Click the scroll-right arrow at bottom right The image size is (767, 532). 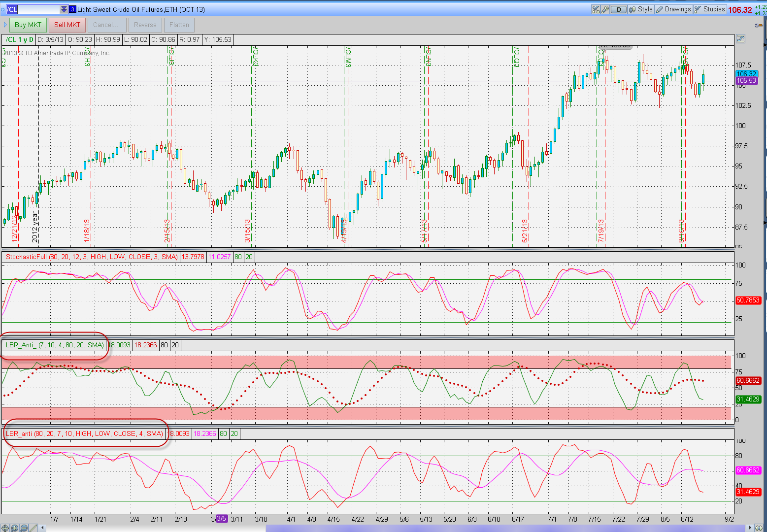pos(751,528)
